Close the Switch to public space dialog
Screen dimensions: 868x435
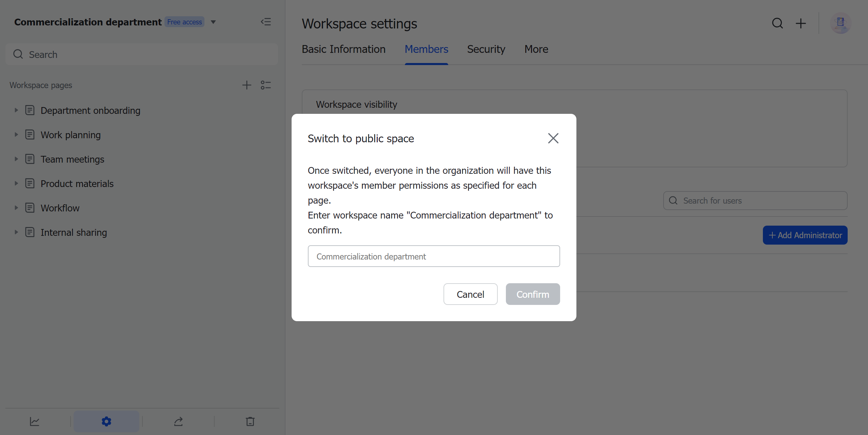[553, 138]
